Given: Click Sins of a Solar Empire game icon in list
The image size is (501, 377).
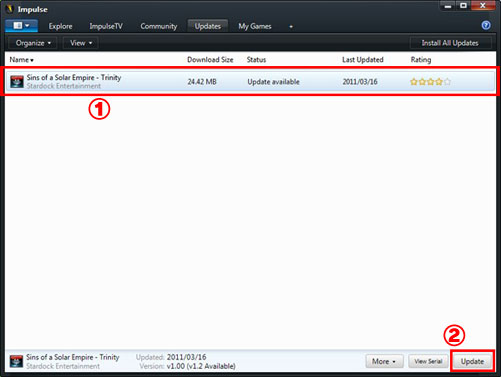Looking at the screenshot, I should click(x=17, y=82).
